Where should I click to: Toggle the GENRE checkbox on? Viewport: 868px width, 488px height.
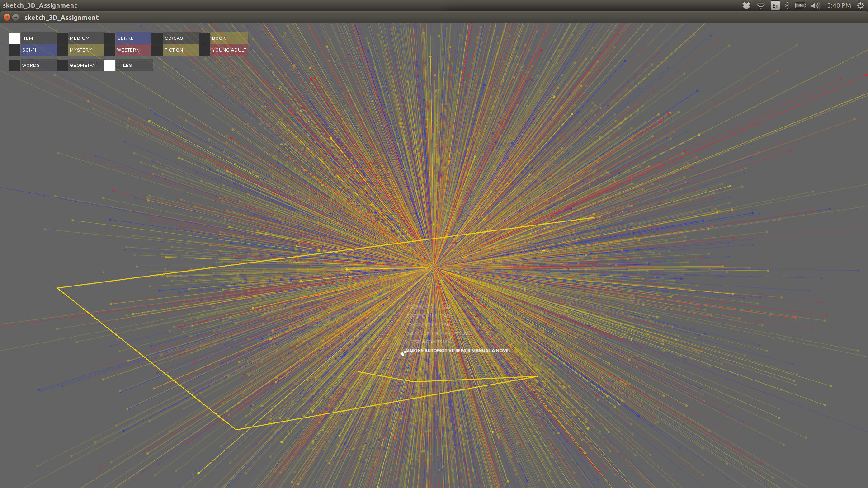109,38
